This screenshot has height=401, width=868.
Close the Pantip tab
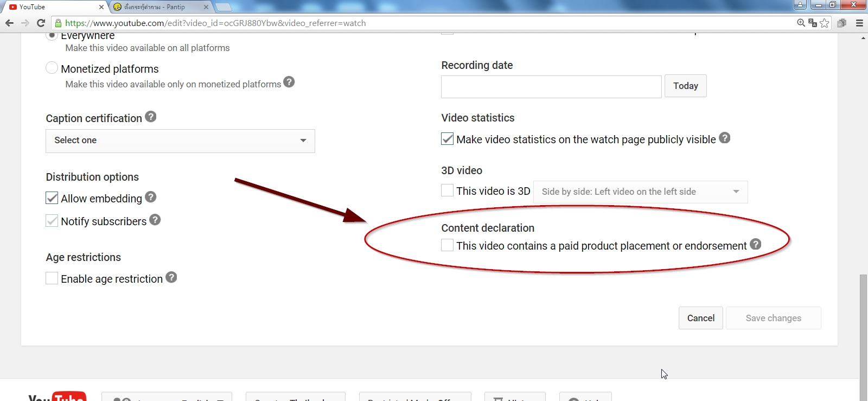pos(206,7)
